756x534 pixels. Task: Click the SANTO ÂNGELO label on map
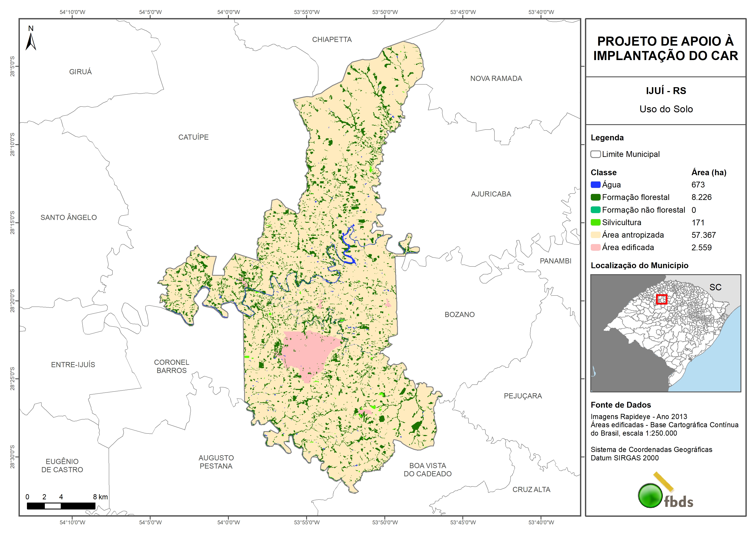coord(69,217)
